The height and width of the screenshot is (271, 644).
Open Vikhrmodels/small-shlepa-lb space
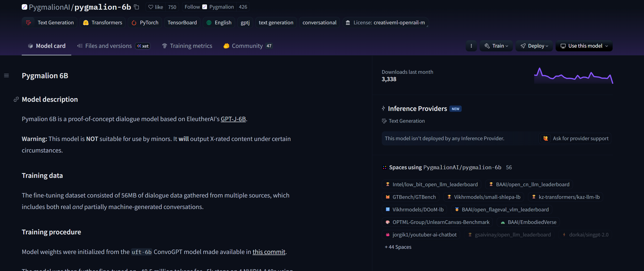coord(484,197)
